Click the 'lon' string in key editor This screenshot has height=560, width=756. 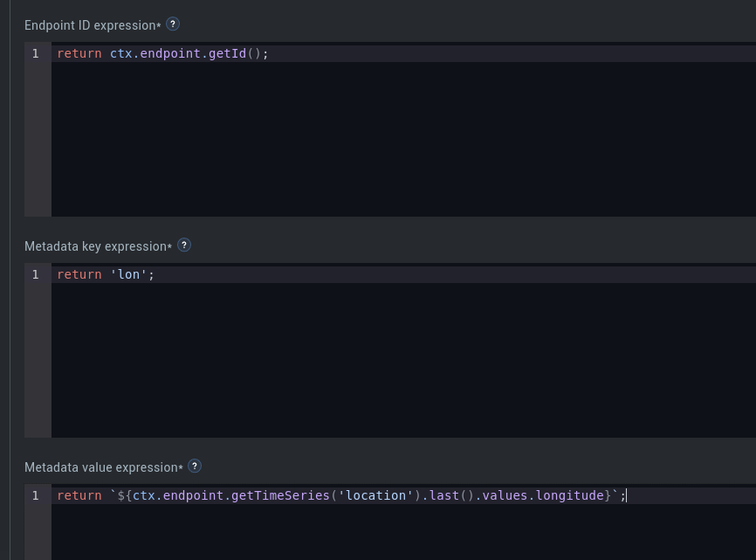tap(128, 274)
